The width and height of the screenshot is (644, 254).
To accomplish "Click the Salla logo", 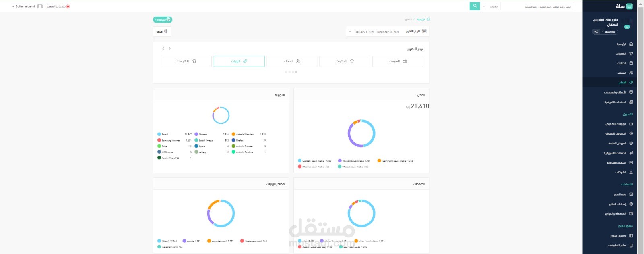I will (624, 6).
